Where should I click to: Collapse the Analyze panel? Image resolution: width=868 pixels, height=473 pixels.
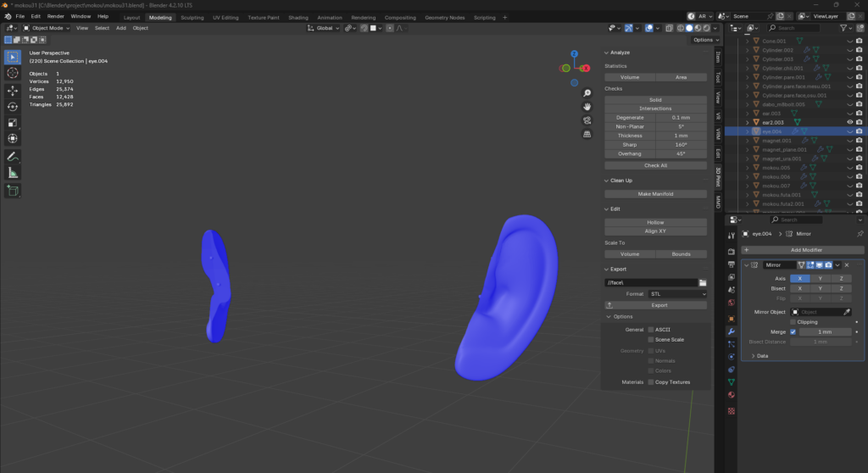(621, 53)
